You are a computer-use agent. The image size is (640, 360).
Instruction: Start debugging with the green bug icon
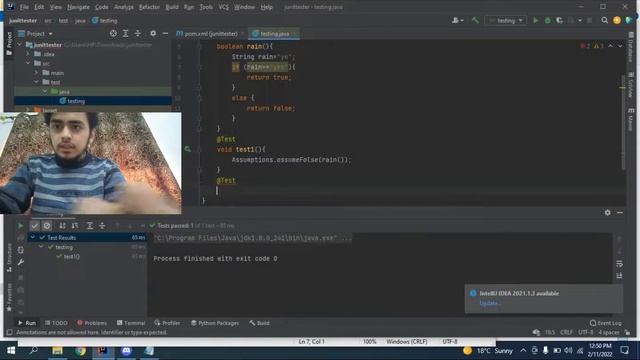[548, 20]
